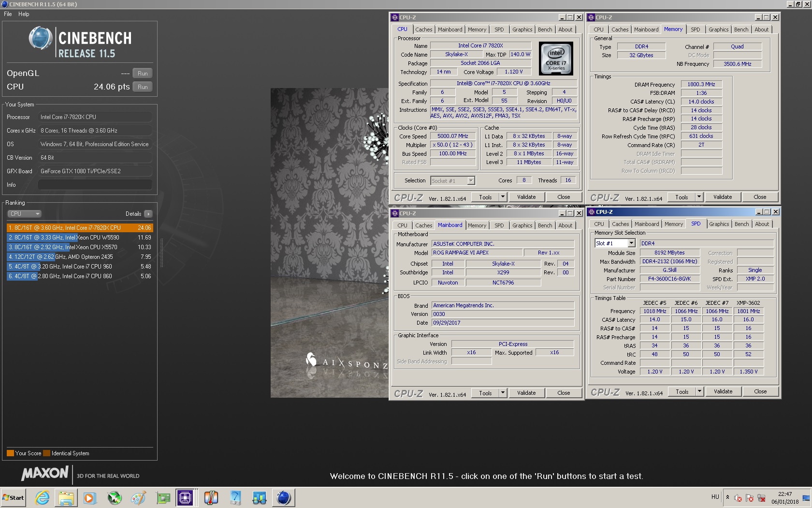Viewport: 812px width, 508px height.
Task: Run the OpenGL benchmark
Action: click(143, 74)
